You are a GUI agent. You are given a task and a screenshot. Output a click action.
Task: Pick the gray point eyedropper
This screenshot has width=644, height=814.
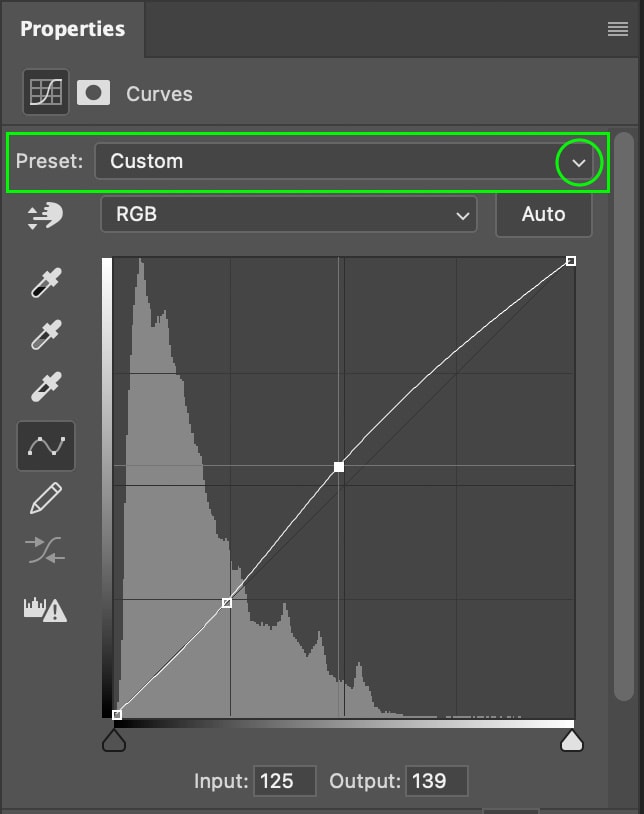point(46,335)
